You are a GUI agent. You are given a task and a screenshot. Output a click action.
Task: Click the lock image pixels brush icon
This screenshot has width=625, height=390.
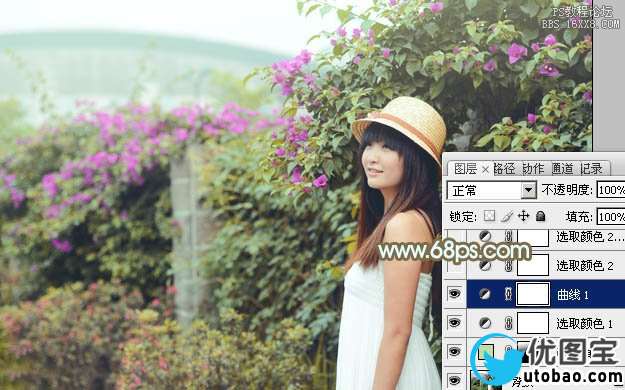tap(507, 216)
